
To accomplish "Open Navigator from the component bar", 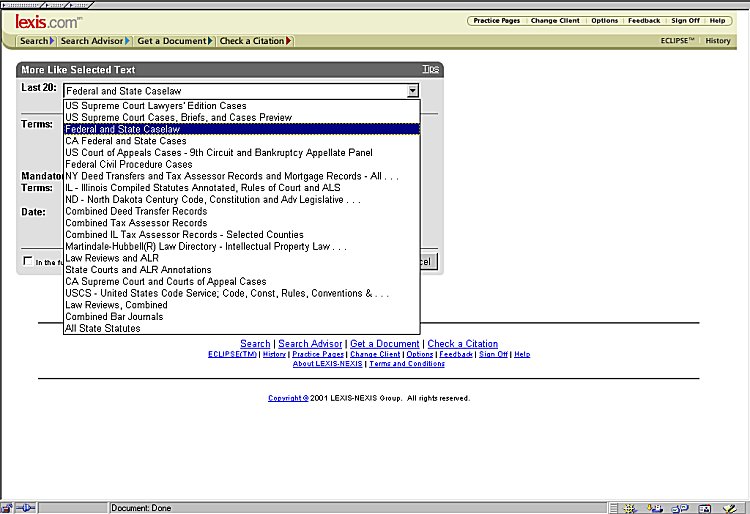I will pyautogui.click(x=630, y=508).
